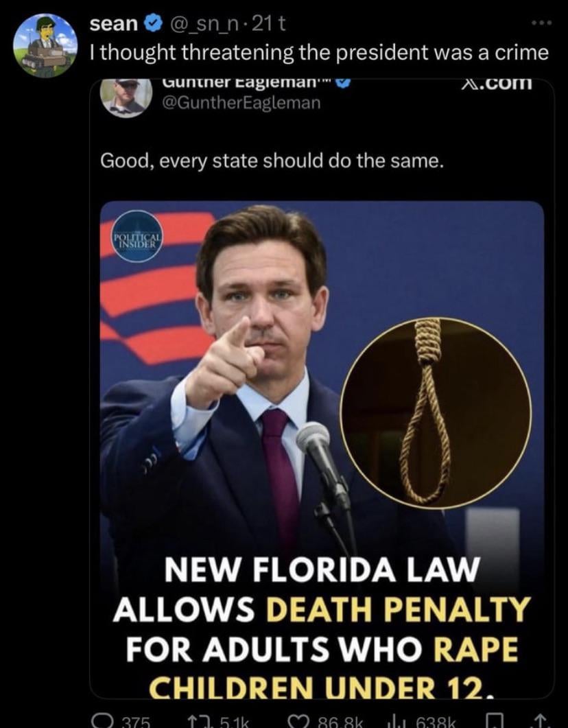Click Gunther Eagleman's verified checkmark
568x728 pixels.
(342, 84)
